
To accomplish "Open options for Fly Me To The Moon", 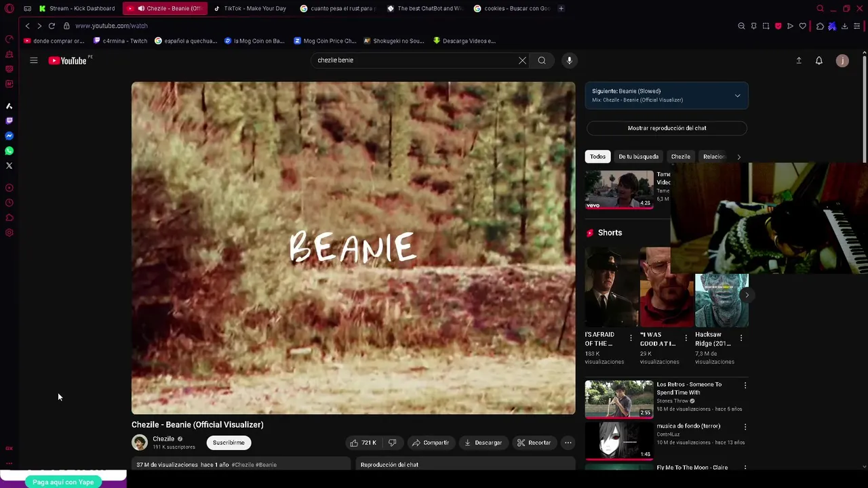I will click(745, 468).
